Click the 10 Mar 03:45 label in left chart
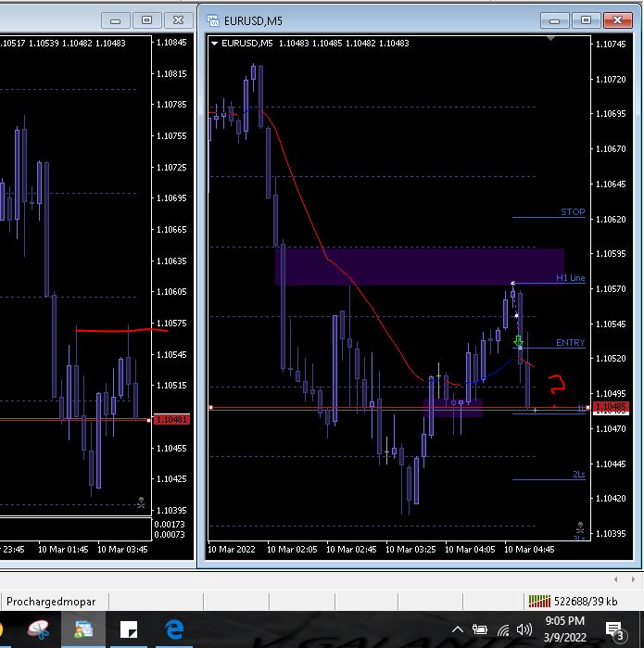Screen dimensions: 644x648 point(122,549)
